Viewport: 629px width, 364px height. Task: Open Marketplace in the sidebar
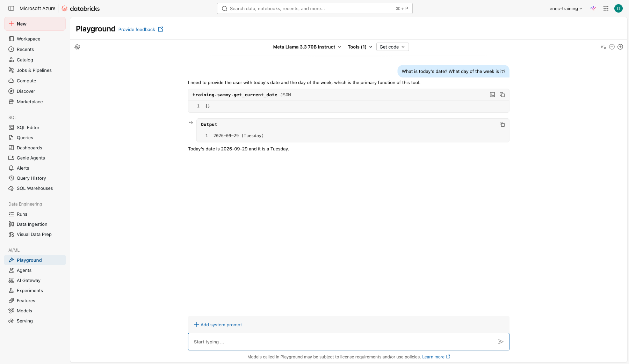coord(35,102)
